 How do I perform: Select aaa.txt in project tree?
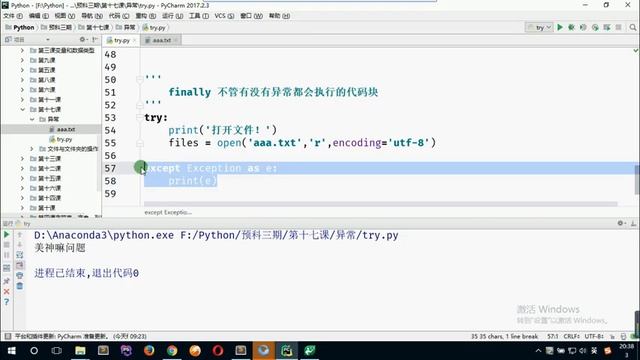(x=66, y=129)
